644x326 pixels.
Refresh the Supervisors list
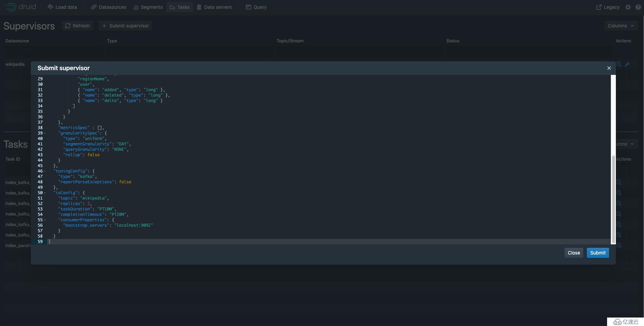[77, 26]
